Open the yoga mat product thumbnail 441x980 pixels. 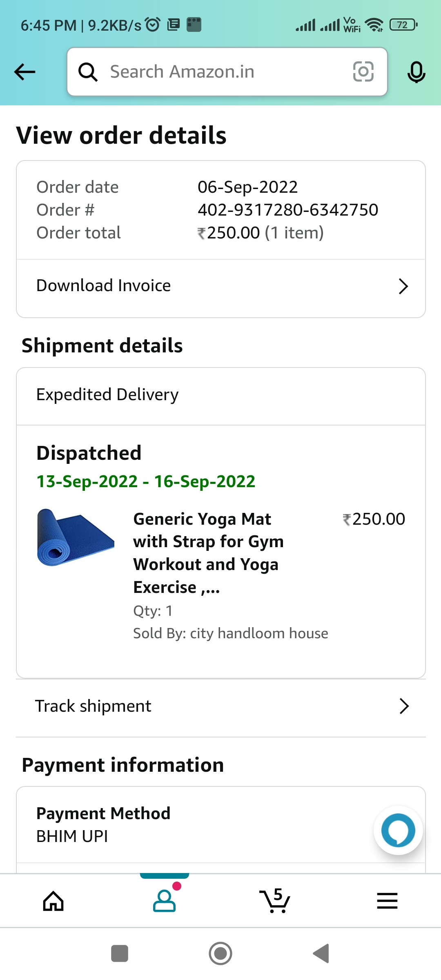pos(76,537)
